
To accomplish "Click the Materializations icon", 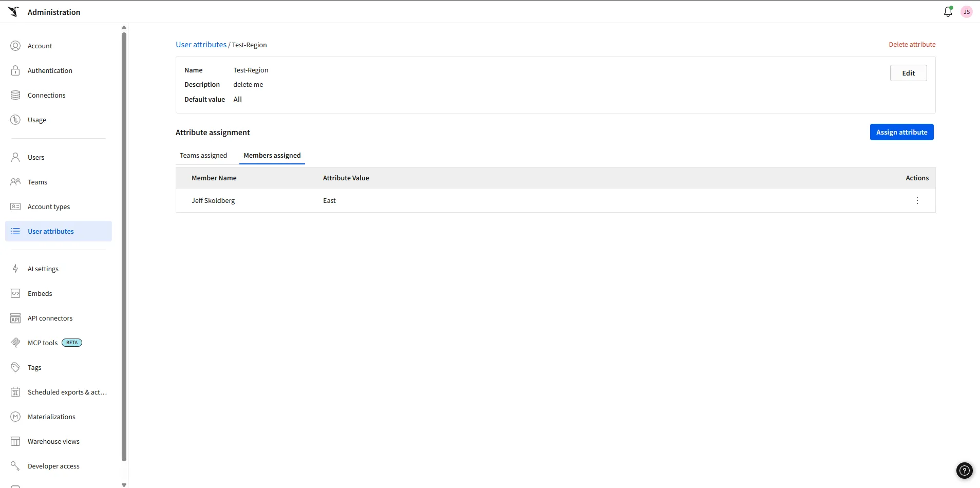I will tap(15, 417).
